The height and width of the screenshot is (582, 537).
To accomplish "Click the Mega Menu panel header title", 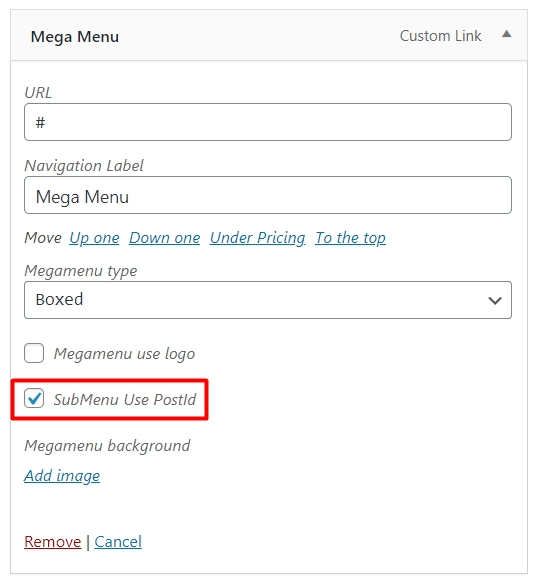I will pos(75,37).
